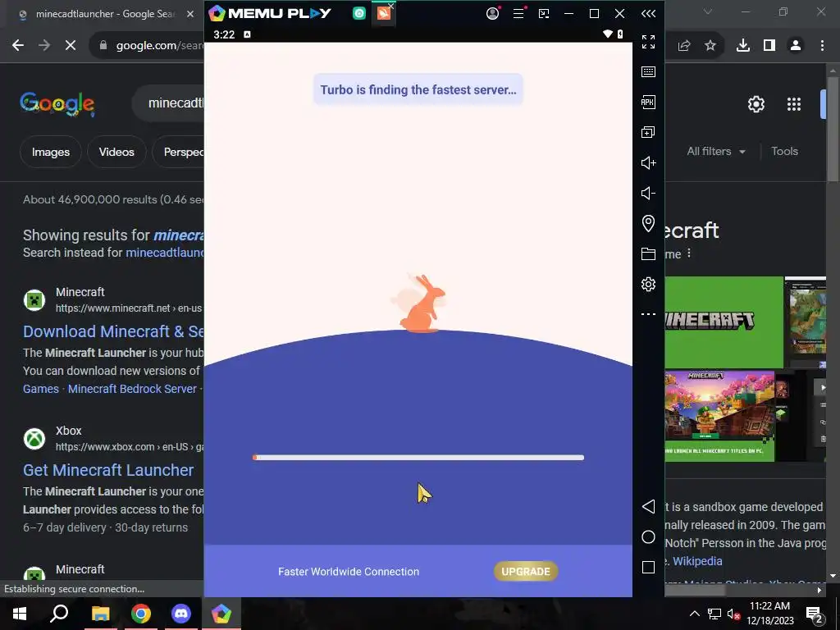Open Windows Start menu
Image resolution: width=840 pixels, height=630 pixels.
tap(20, 614)
